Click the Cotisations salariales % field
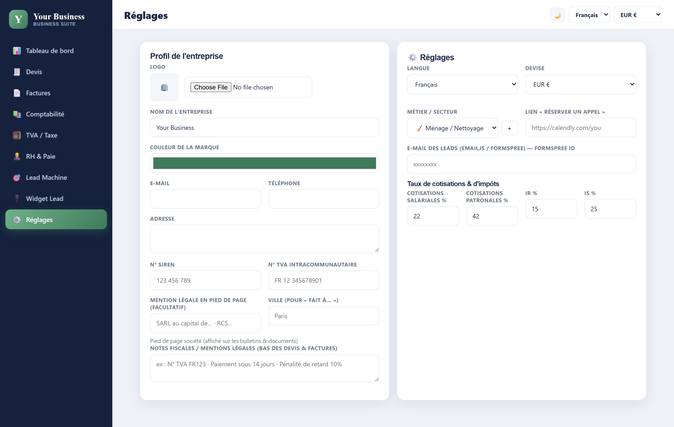The width and height of the screenshot is (674, 427). (433, 216)
